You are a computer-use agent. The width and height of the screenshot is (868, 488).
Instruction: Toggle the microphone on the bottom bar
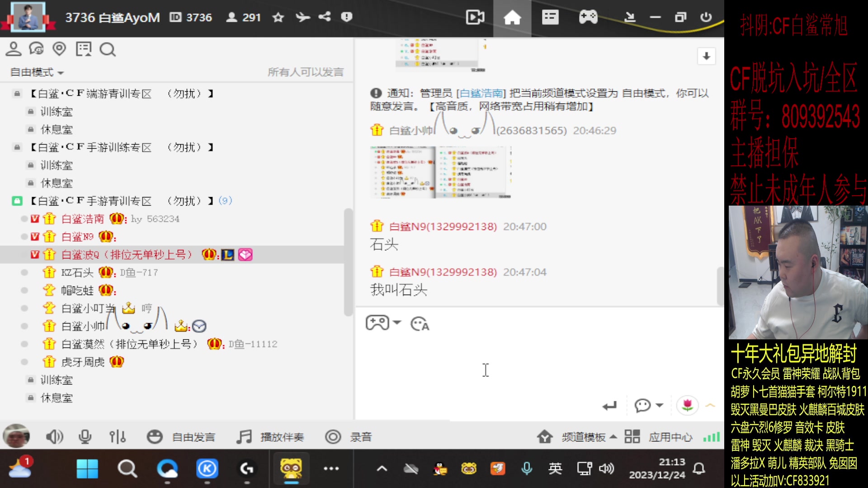pos(85,436)
